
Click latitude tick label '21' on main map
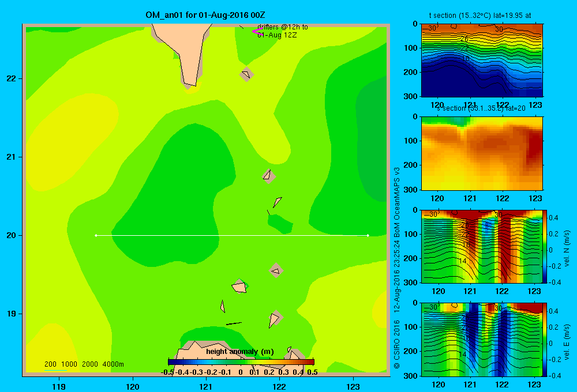click(x=12, y=157)
